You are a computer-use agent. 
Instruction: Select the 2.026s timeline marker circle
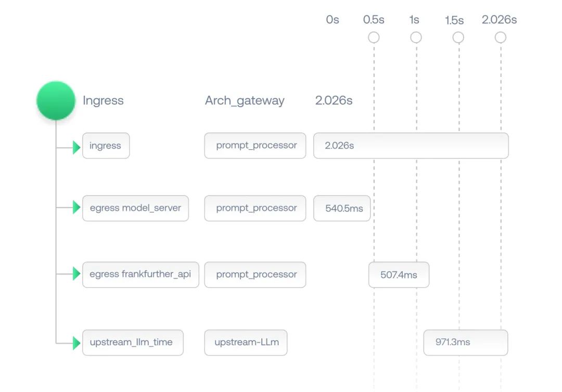point(501,37)
